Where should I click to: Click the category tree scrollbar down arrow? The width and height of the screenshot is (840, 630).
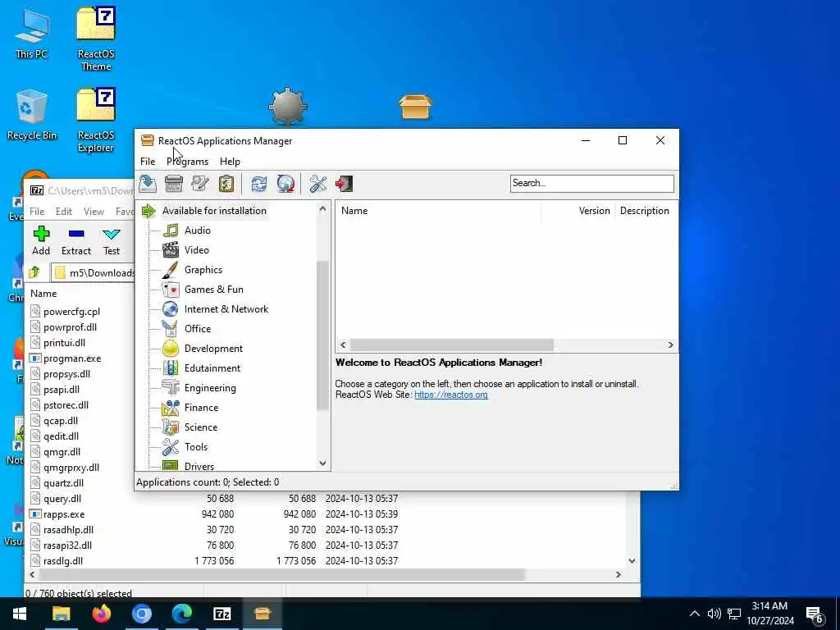pos(322,463)
